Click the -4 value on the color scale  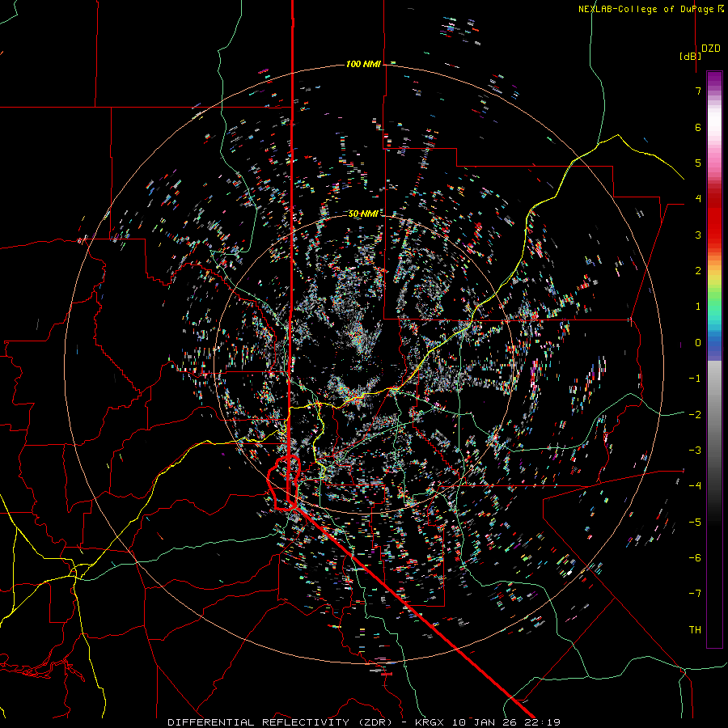click(x=695, y=485)
